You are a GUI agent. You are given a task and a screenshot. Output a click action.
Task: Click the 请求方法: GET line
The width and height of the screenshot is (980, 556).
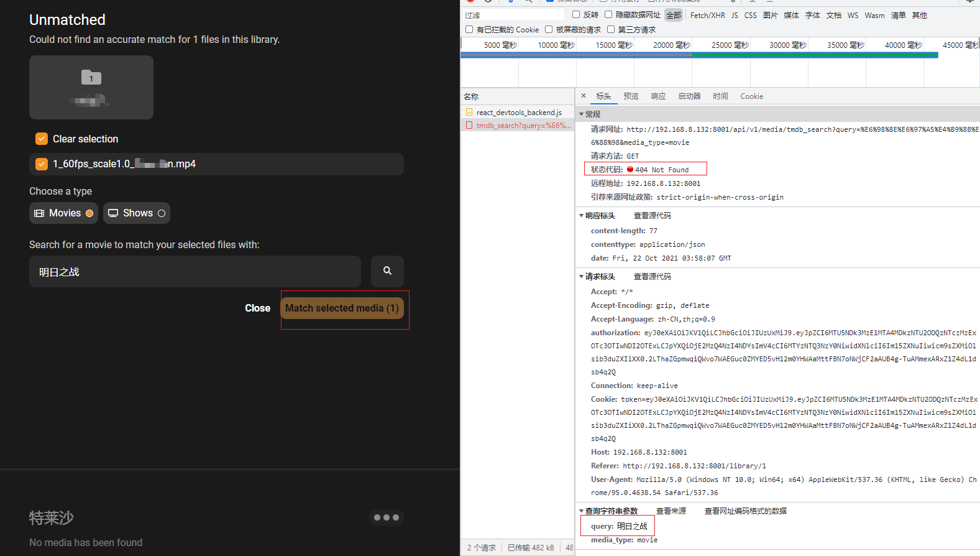[x=615, y=156]
